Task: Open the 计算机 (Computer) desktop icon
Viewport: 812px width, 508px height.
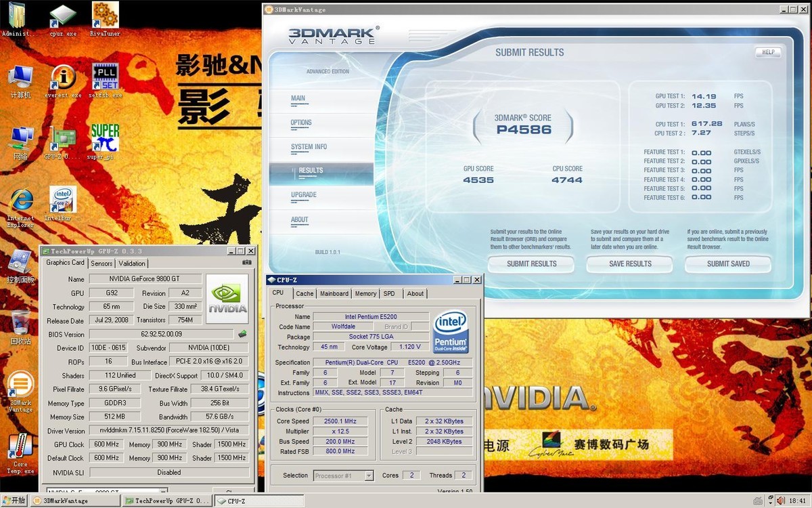Action: (20, 81)
